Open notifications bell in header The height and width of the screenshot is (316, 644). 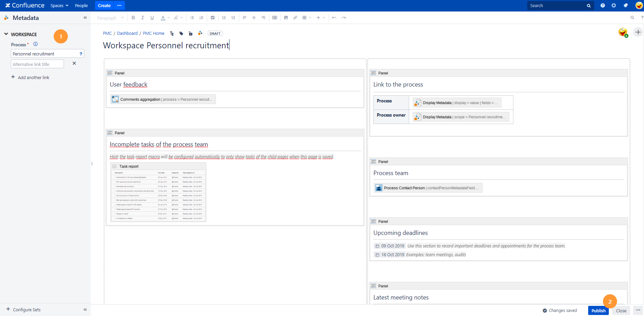[625, 5]
